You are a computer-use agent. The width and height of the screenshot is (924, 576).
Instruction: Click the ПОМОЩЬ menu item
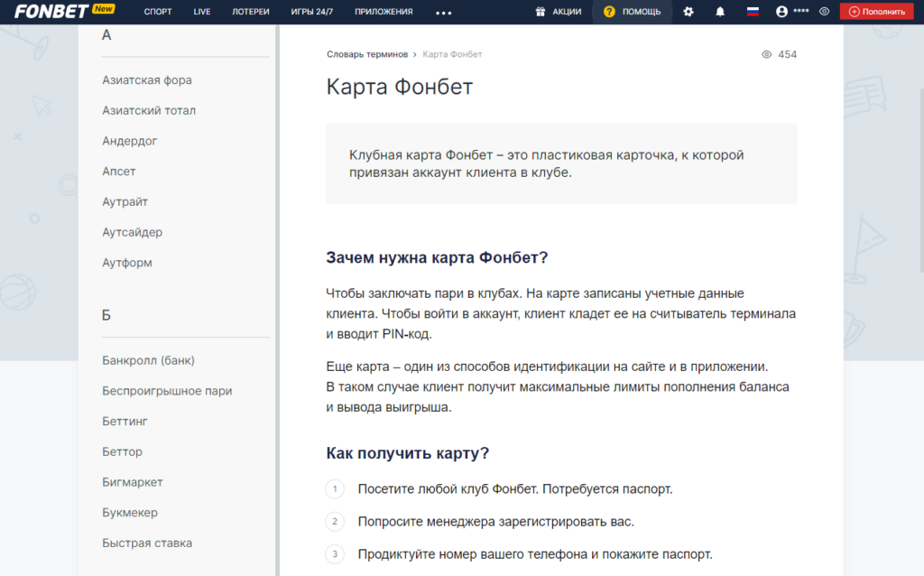point(642,11)
